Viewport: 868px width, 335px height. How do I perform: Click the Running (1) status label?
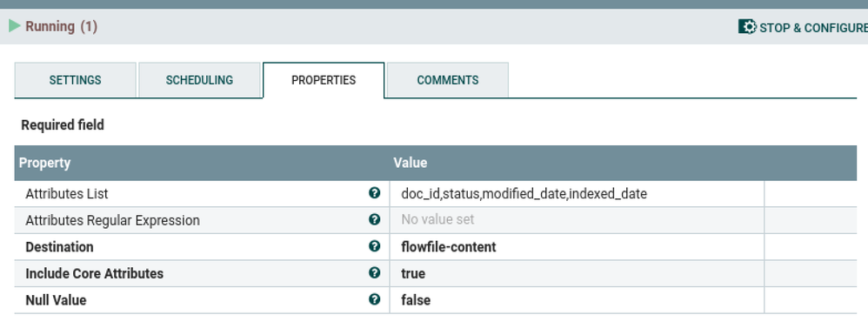[62, 27]
